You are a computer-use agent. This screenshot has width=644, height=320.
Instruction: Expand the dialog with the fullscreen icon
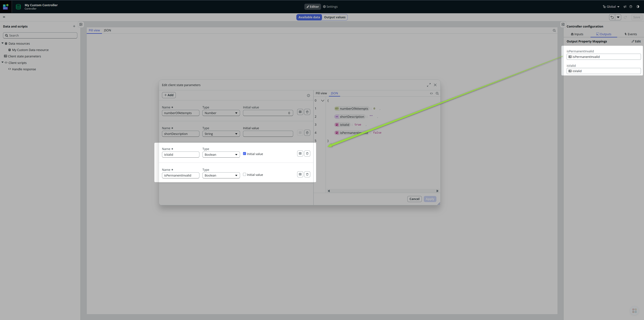click(428, 85)
